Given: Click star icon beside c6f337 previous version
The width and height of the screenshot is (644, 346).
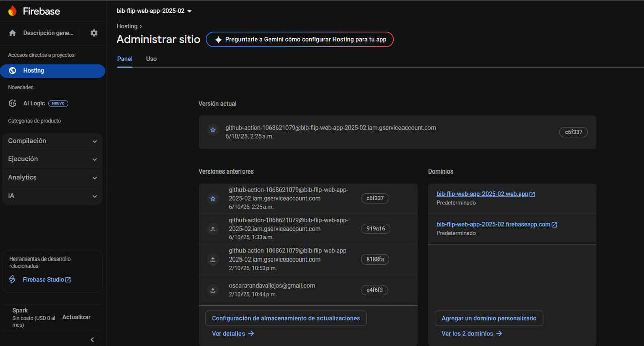Looking at the screenshot, I should pyautogui.click(x=213, y=199).
